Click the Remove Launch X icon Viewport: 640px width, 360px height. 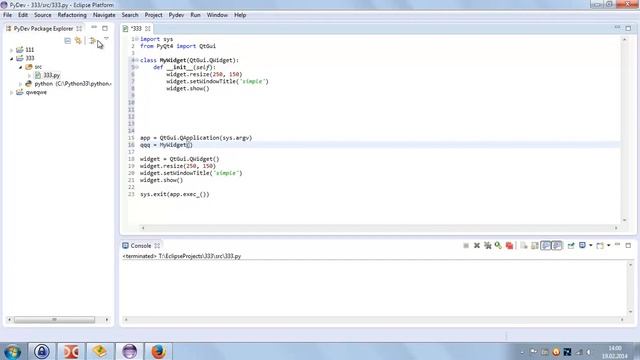(x=476, y=246)
